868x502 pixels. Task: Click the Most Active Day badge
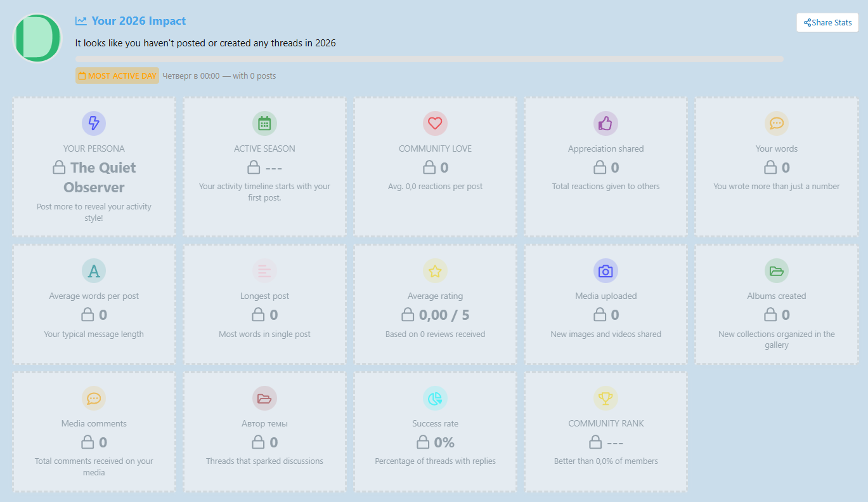click(x=117, y=76)
